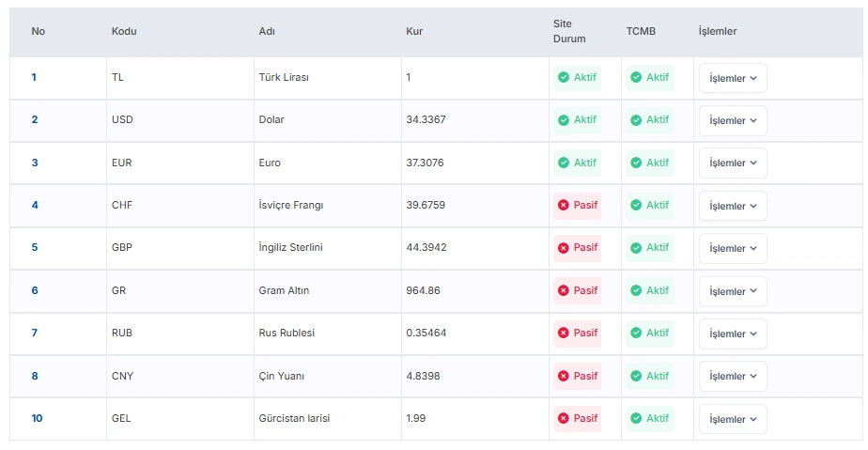Open İşlemler dropdown for Çin Yuanı row

coord(733,376)
